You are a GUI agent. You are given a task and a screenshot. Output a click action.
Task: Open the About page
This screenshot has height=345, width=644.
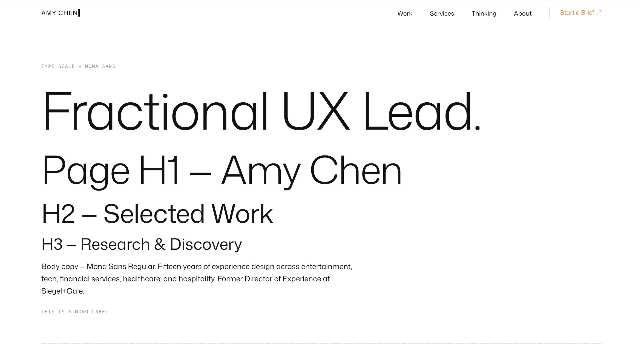522,13
